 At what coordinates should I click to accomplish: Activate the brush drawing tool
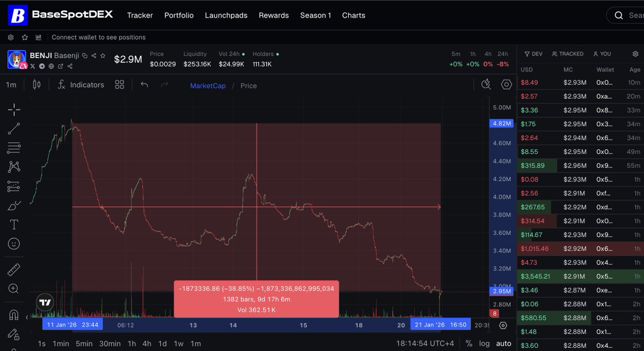coord(14,206)
